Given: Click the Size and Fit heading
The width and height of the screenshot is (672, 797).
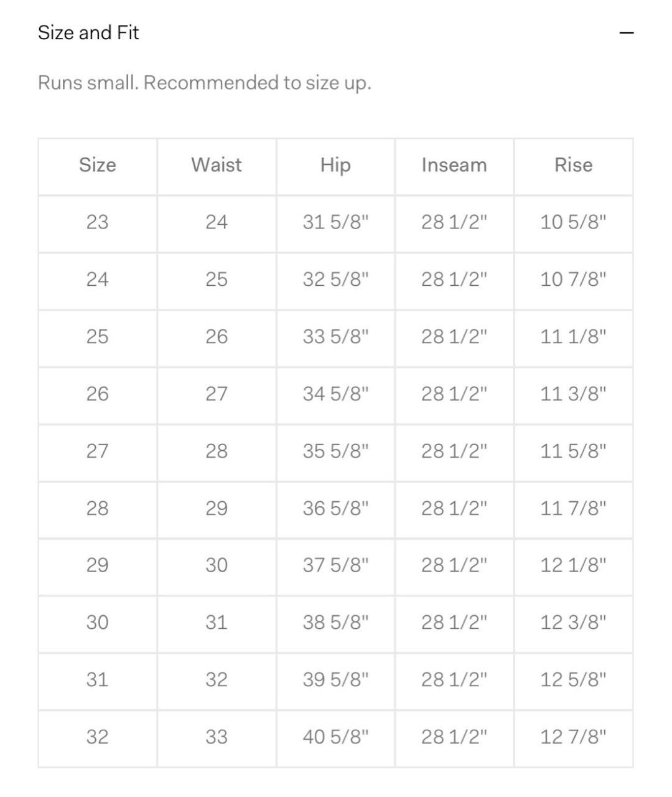Looking at the screenshot, I should tap(88, 32).
